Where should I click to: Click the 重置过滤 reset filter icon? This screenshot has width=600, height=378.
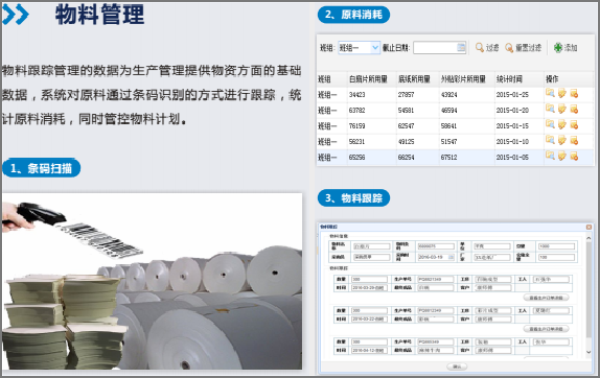[509, 47]
